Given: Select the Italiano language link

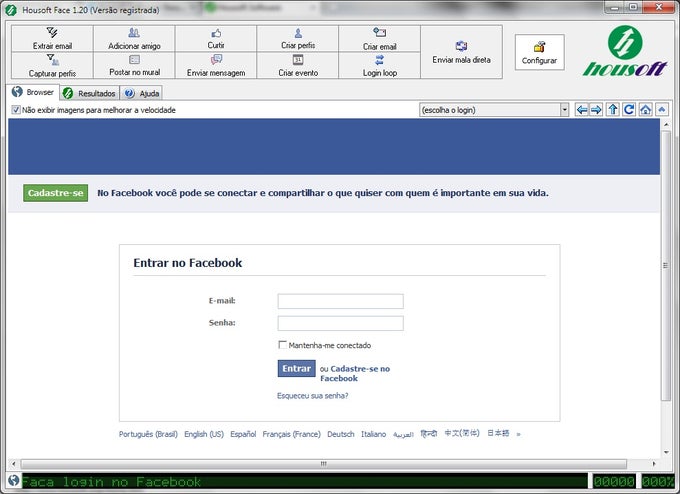Looking at the screenshot, I should (x=373, y=434).
